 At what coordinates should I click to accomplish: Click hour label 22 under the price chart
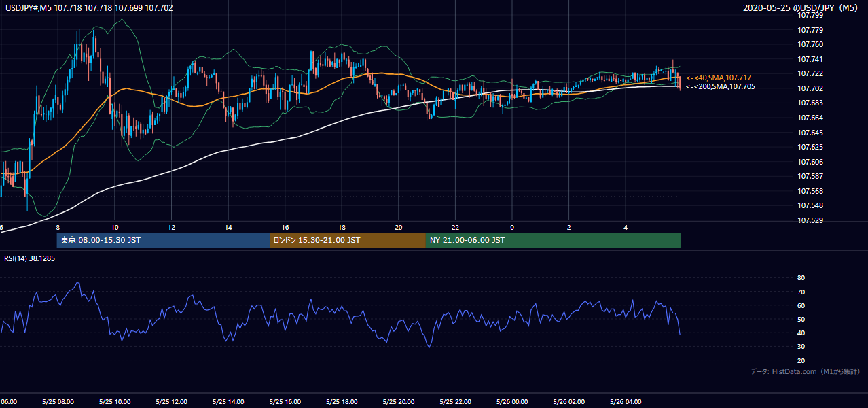455,228
